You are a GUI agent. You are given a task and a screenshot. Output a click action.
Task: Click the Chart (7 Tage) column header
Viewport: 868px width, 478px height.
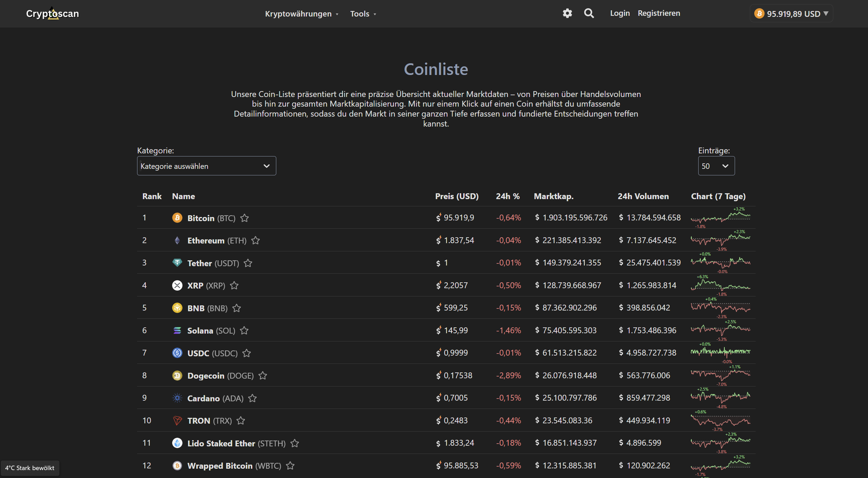click(718, 196)
